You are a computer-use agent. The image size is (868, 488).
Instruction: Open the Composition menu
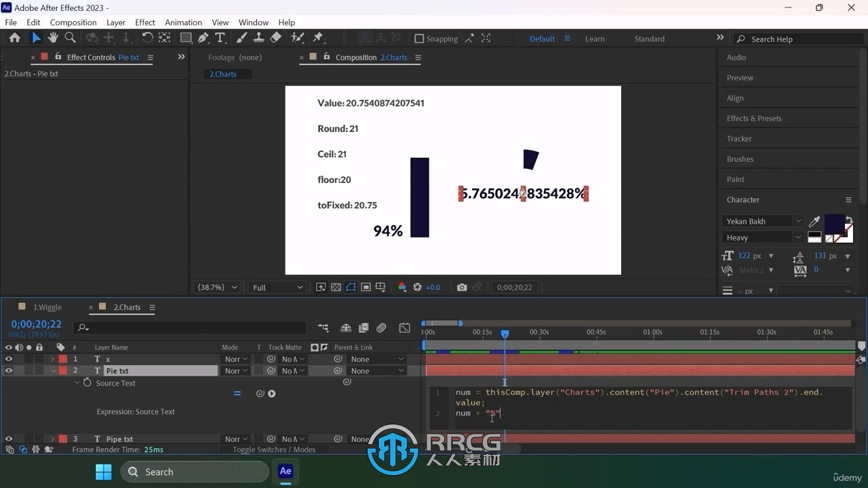tap(73, 22)
